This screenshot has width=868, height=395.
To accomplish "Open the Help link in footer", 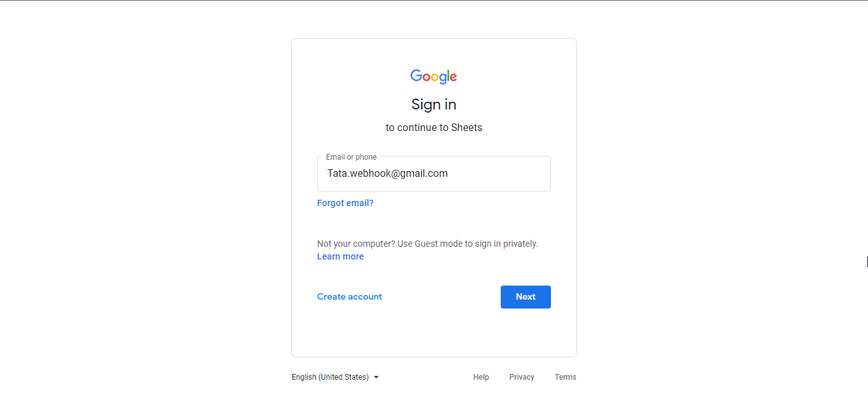I will 481,377.
